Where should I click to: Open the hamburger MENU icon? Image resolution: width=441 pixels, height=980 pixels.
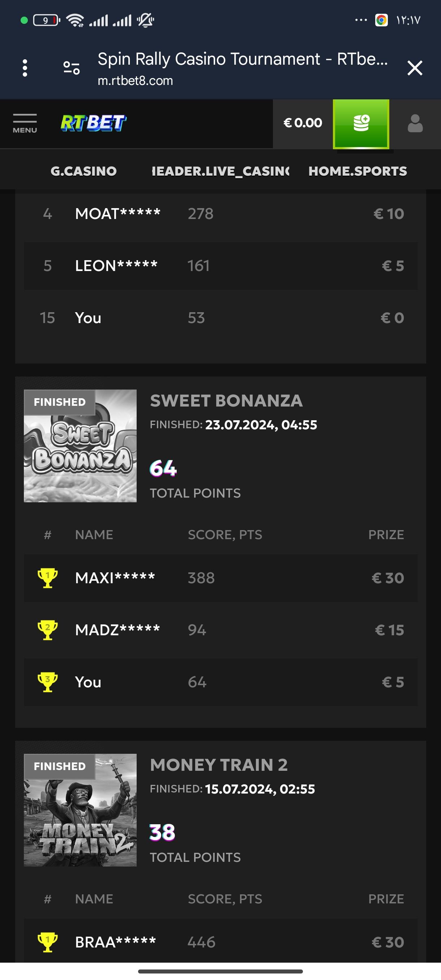[25, 123]
